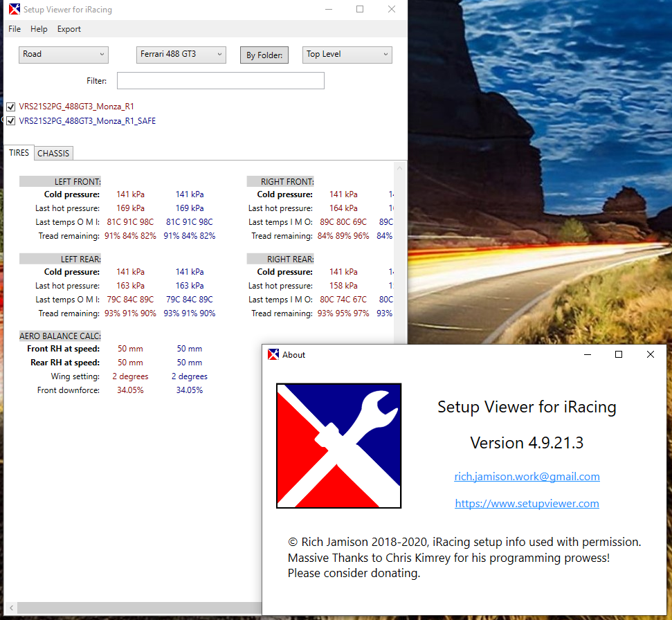
Task: Click the vertical scrollbar up arrow
Action: 399,168
